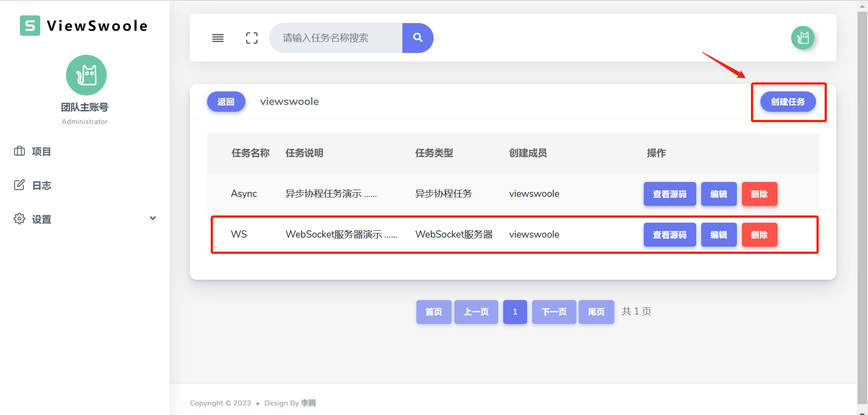Click viewswoole creator in WS row
The height and width of the screenshot is (415, 868).
(534, 234)
